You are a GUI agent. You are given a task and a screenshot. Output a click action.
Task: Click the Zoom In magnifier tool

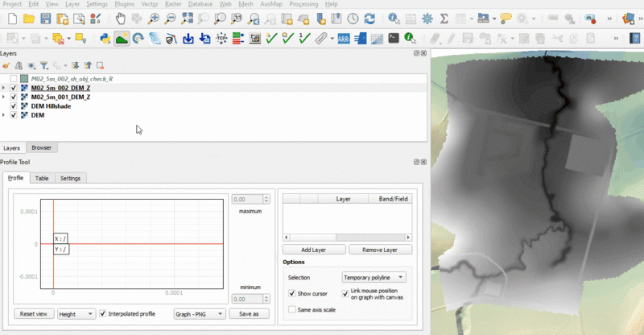154,18
